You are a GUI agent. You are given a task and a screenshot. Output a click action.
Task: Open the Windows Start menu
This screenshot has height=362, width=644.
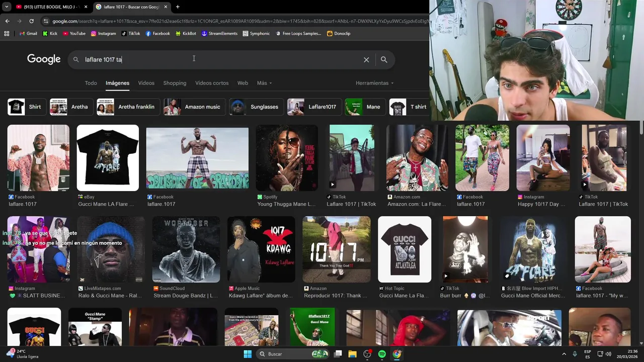[248, 354]
